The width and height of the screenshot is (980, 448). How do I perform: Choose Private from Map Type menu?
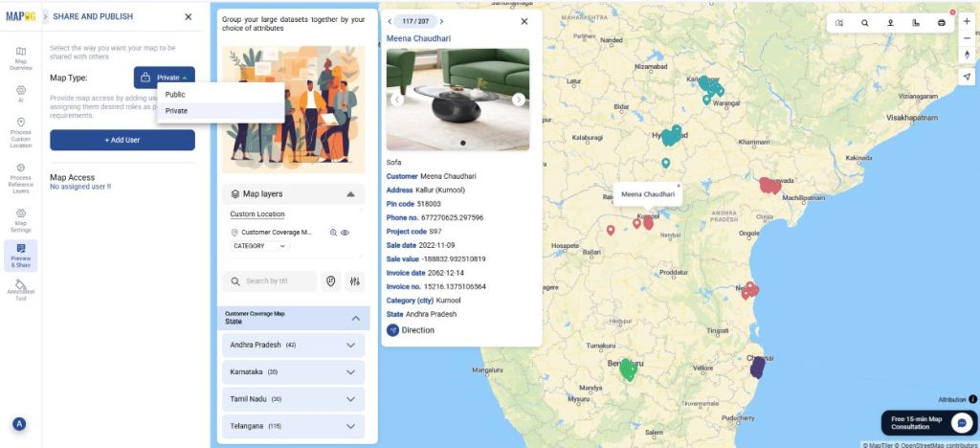[221, 111]
